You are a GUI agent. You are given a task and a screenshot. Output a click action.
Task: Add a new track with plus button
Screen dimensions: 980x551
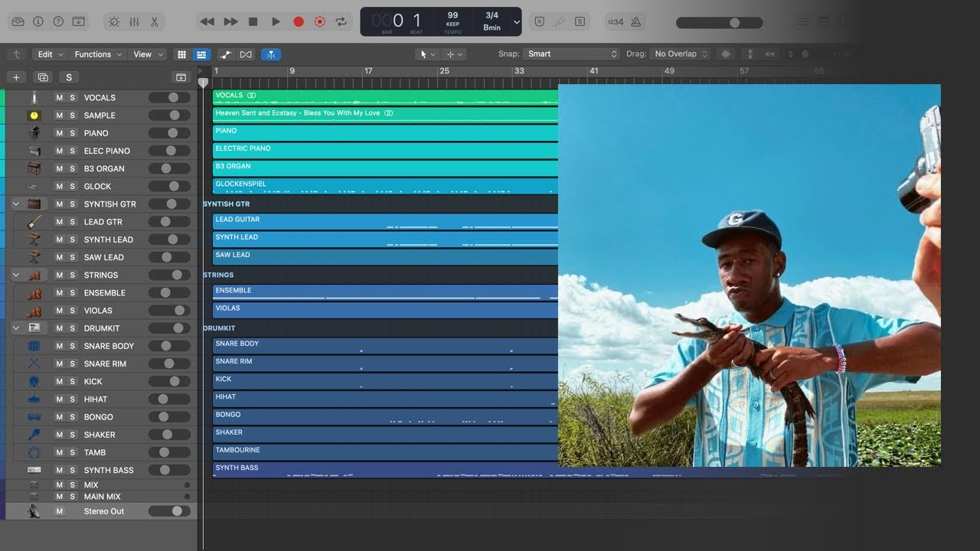(x=16, y=77)
